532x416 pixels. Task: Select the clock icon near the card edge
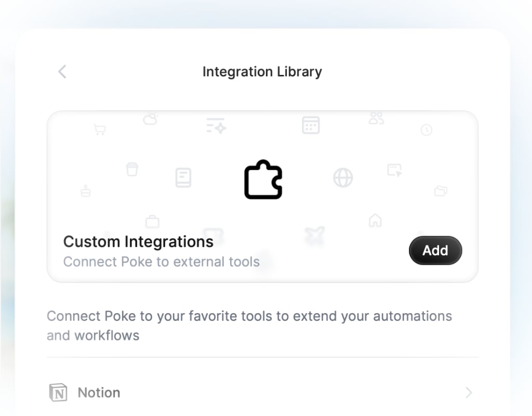(427, 129)
